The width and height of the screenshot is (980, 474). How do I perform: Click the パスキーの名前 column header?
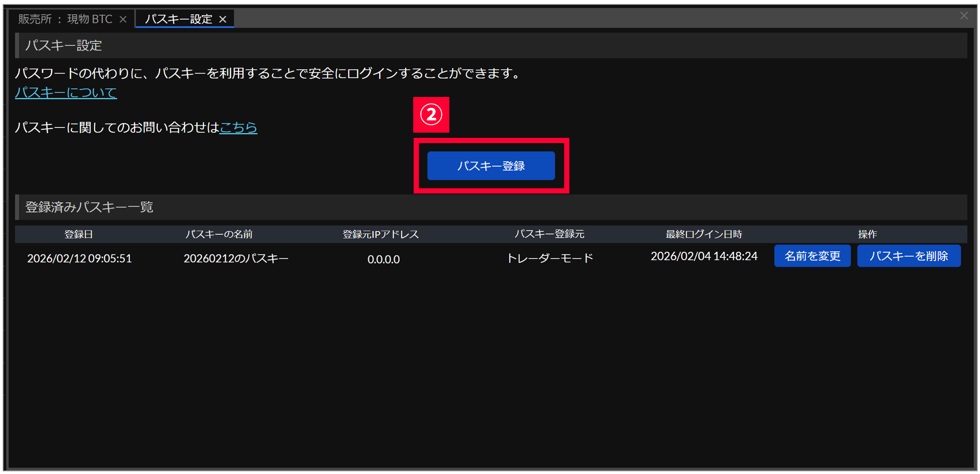point(219,234)
